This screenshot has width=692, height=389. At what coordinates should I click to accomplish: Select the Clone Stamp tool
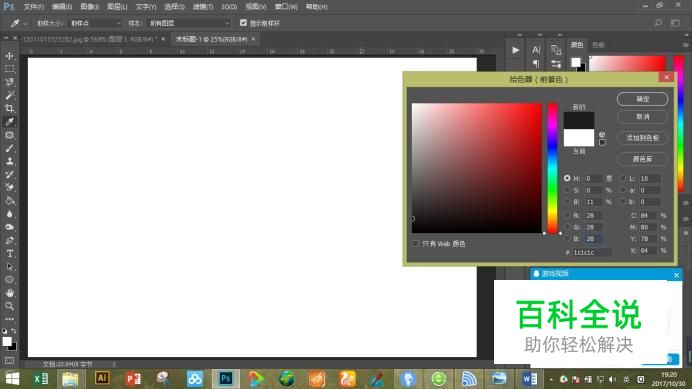[x=9, y=162]
